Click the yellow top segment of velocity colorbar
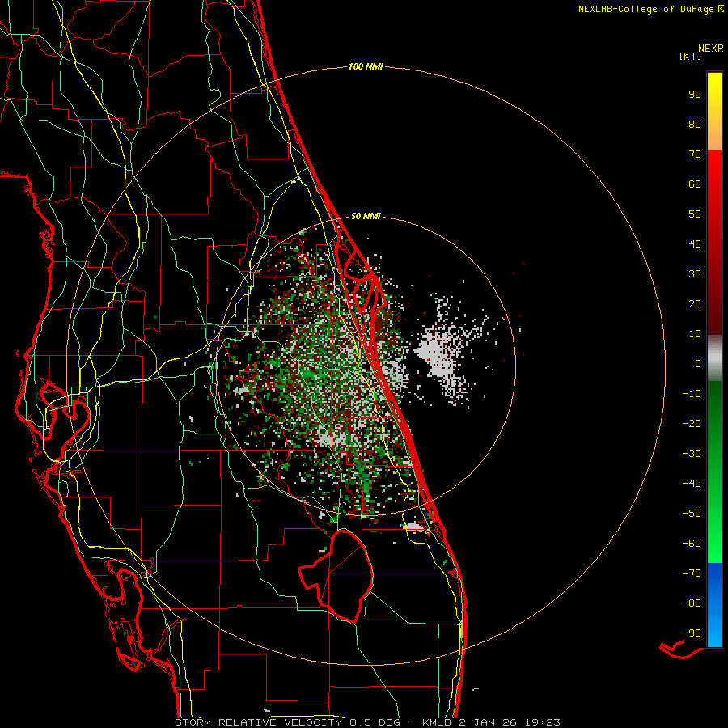The image size is (728, 728). pos(714,112)
